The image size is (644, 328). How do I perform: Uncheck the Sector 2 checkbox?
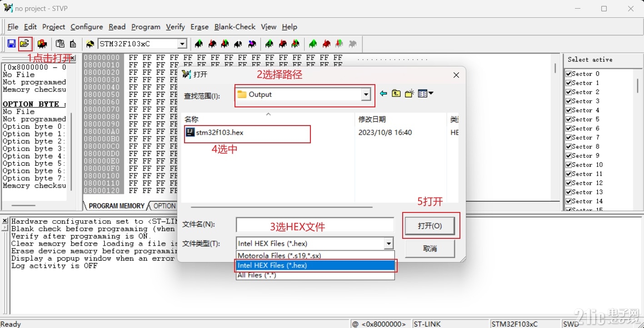[x=568, y=92]
